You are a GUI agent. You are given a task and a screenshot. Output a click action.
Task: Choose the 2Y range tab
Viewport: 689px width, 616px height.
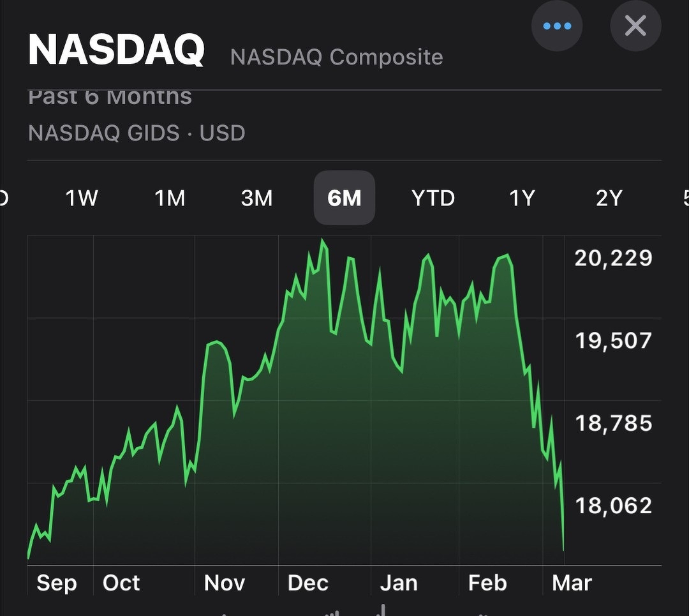609,199
